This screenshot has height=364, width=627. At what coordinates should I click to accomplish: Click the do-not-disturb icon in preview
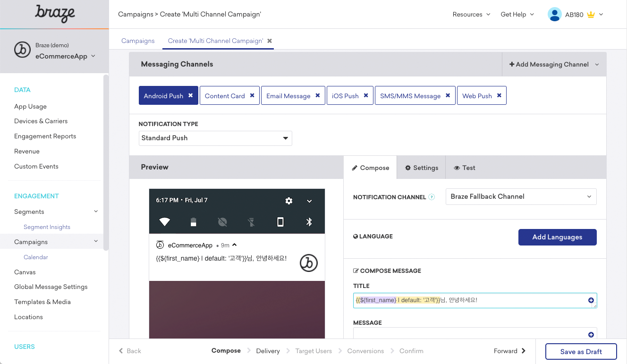[223, 222]
